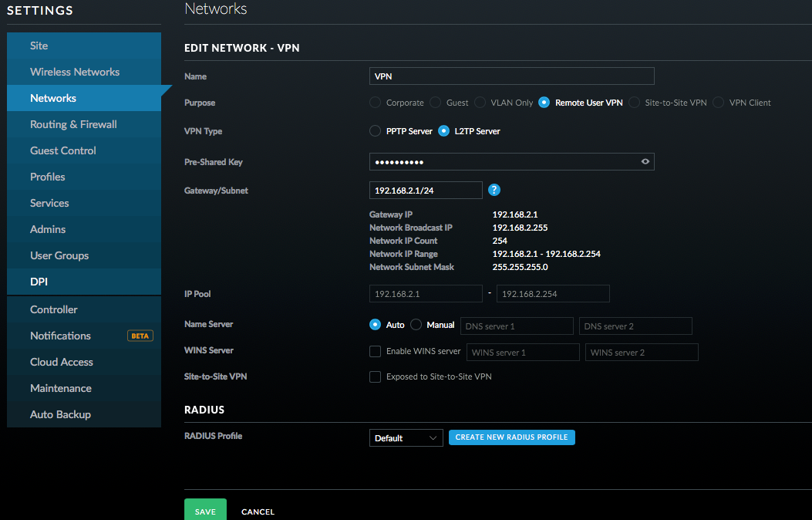The image size is (812, 520).
Task: Open Wireless Networks settings section
Action: (75, 72)
